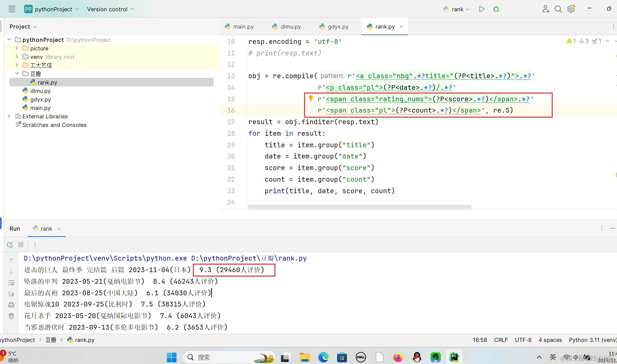
Task: Close the rank.py editor tab
Action: pos(401,27)
